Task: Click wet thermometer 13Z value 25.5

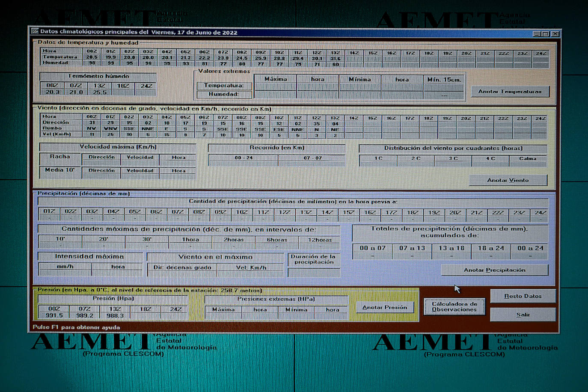Action: click(x=99, y=92)
